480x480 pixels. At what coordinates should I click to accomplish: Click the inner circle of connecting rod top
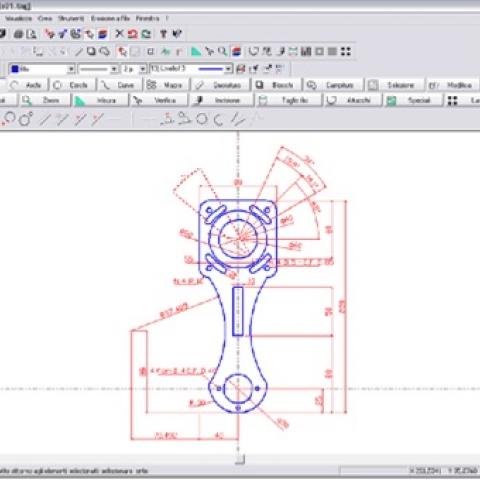(238, 238)
